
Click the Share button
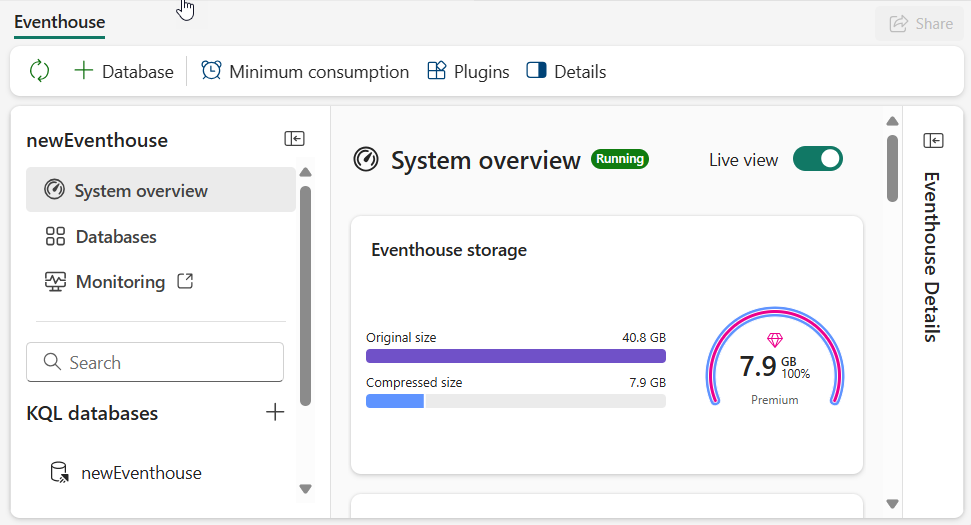[920, 24]
